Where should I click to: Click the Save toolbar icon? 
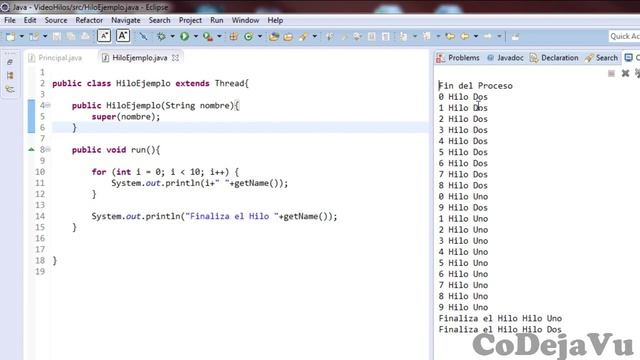pos(57,37)
